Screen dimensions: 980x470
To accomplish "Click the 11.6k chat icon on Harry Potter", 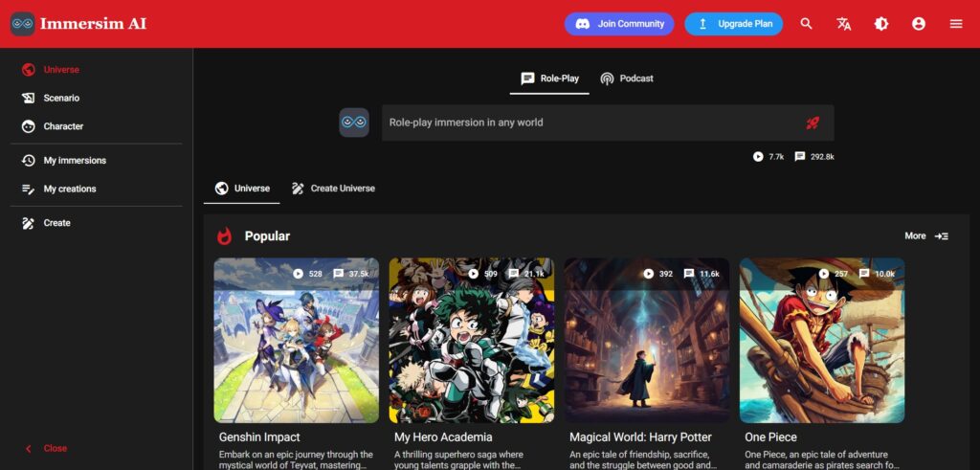I will point(689,274).
